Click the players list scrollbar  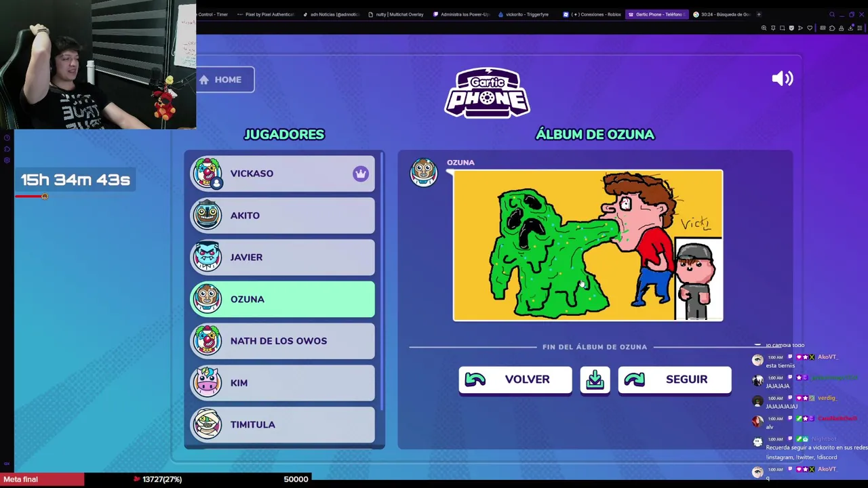382,281
